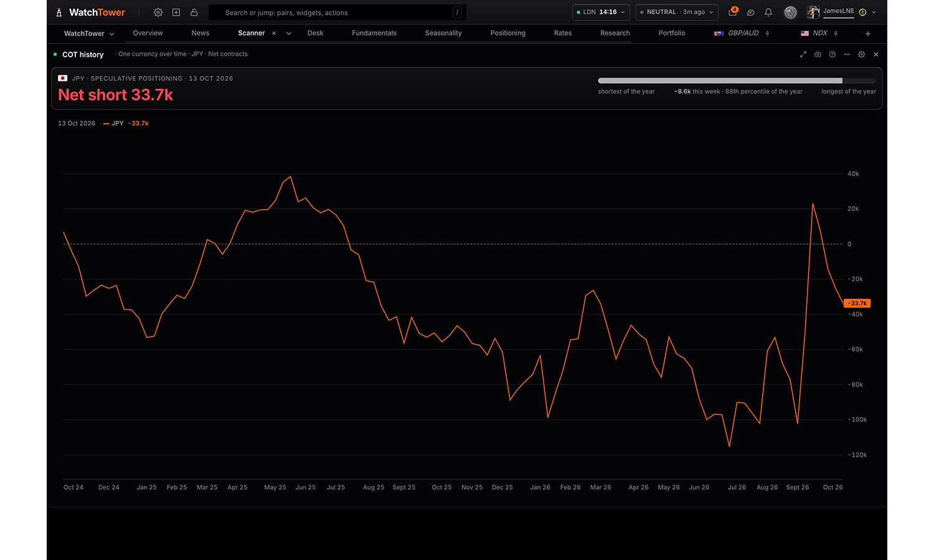
Task: Open the LDN 14:16 session dropdown
Action: pyautogui.click(x=601, y=12)
